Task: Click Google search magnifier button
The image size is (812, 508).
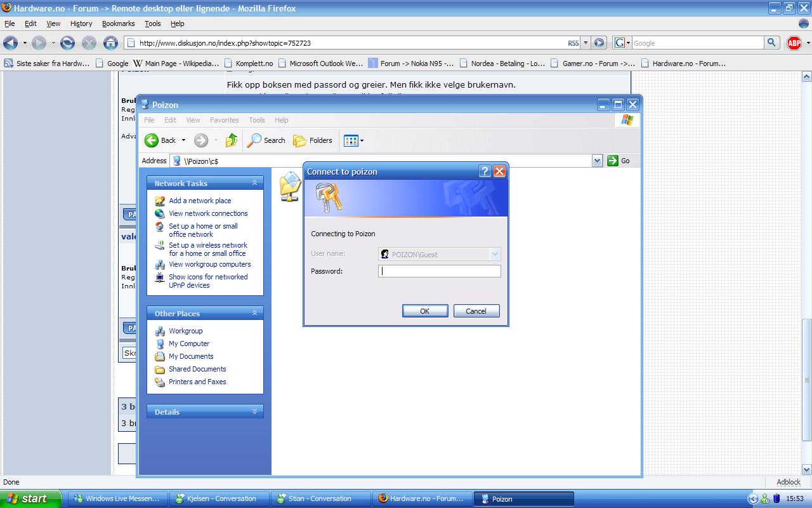Action: [771, 43]
